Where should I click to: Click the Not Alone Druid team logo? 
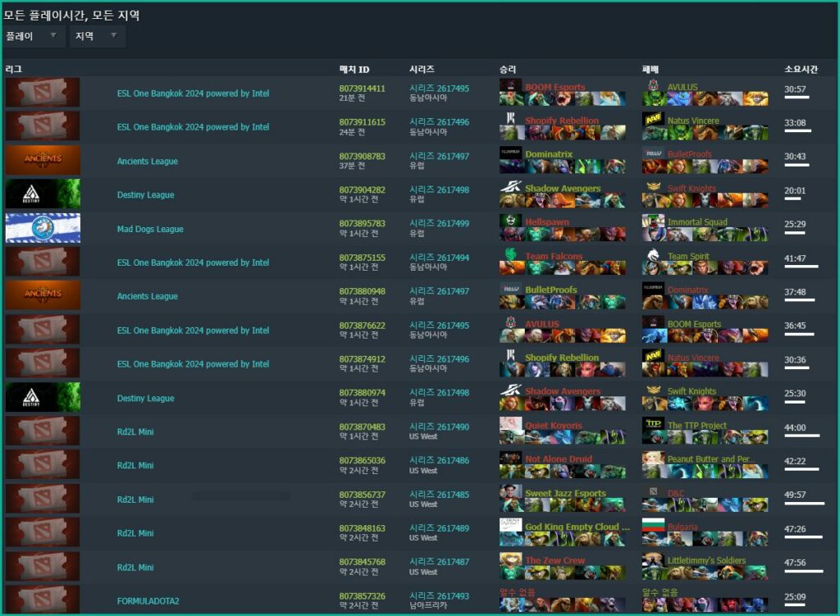point(510,458)
